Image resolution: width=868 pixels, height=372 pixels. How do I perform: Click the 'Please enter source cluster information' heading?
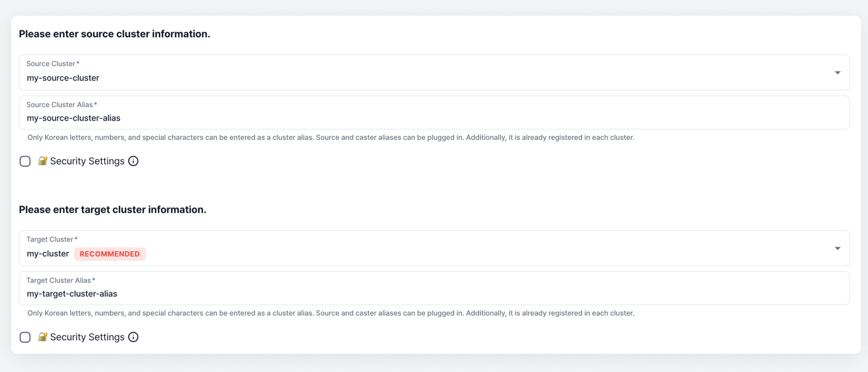[x=114, y=34]
